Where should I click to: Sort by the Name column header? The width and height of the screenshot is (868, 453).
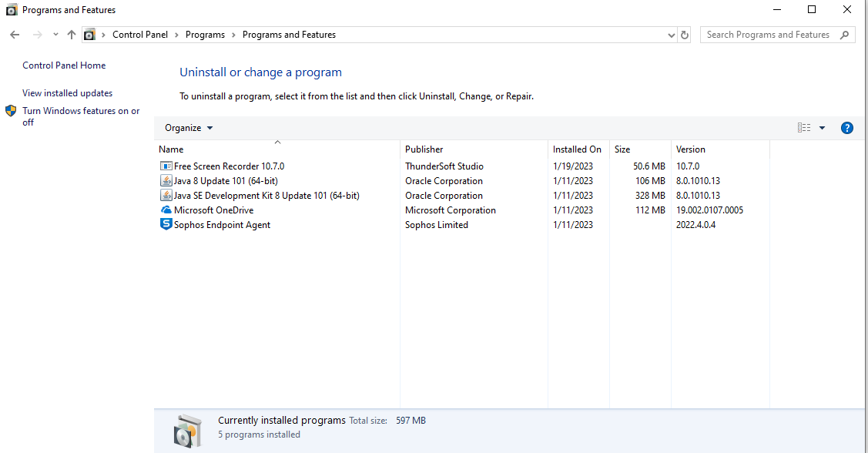click(277, 149)
